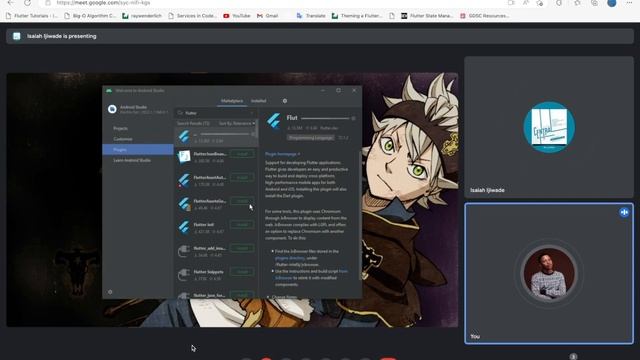Select the flutter_add_image plugin icon
640x360 pixels.
(184, 251)
